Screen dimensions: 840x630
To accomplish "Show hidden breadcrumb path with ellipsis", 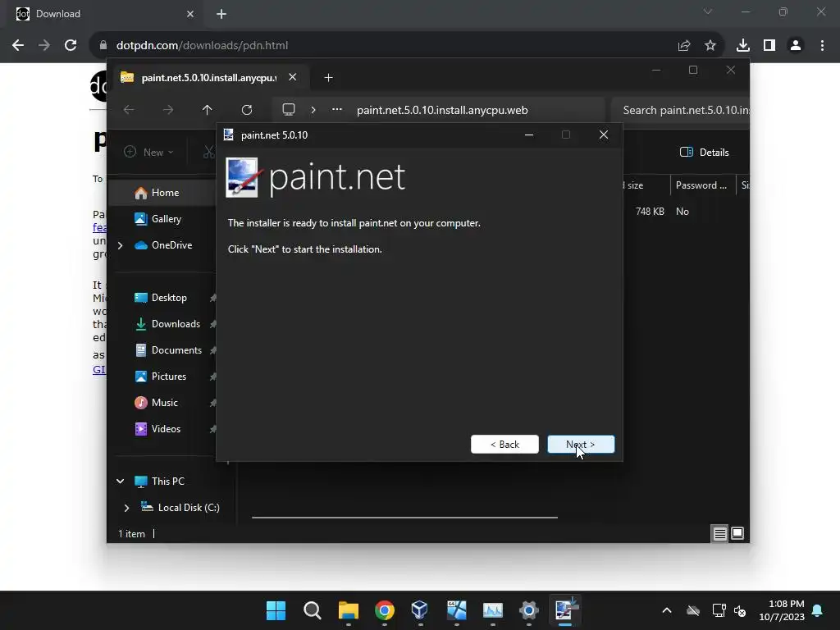I will click(x=337, y=109).
